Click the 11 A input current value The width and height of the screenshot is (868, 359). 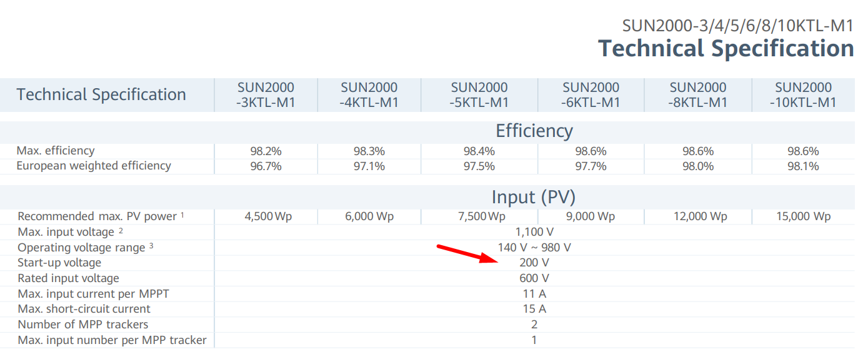(534, 294)
